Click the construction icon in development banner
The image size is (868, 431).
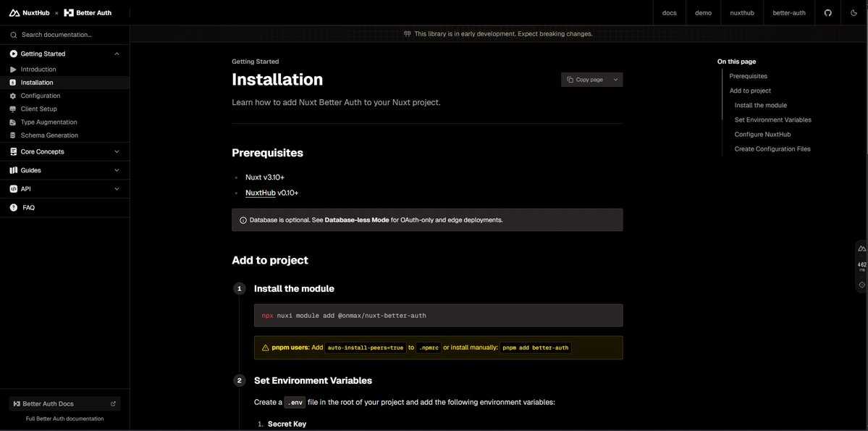coord(408,34)
